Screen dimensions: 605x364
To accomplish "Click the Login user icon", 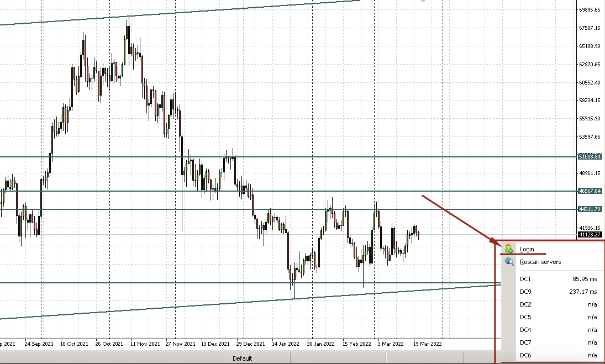I will 509,249.
